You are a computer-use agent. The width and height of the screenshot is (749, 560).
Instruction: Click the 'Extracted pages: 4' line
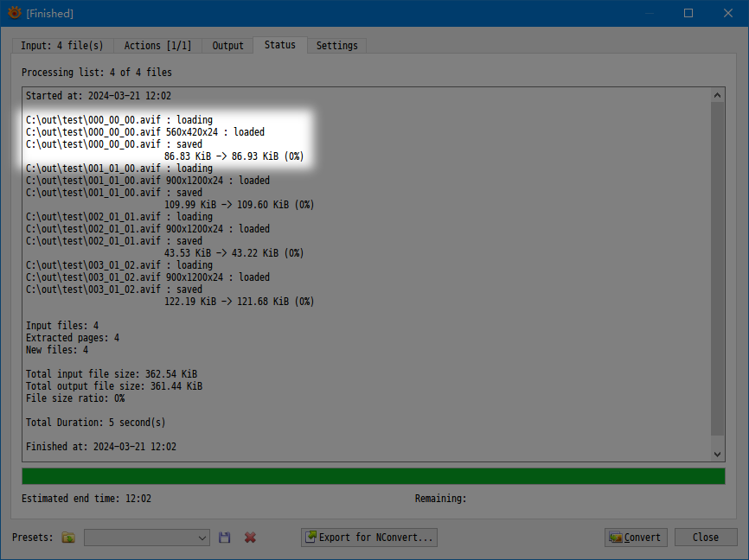(x=73, y=338)
